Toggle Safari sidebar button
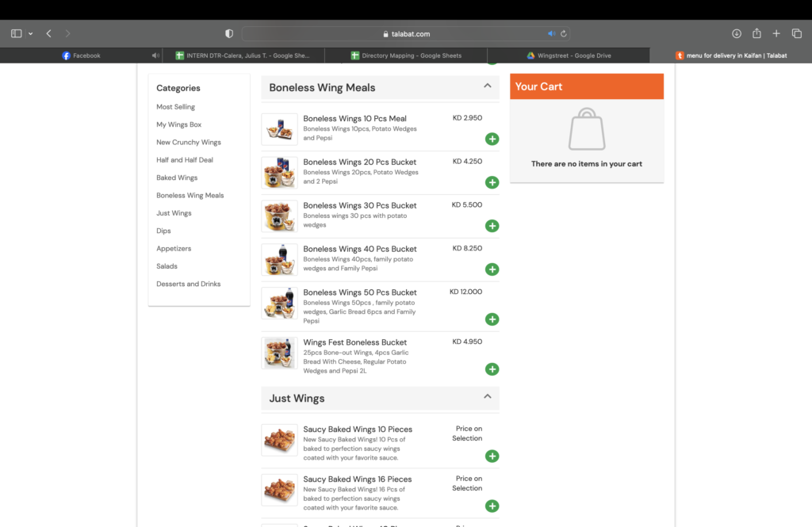This screenshot has width=812, height=527. pos(16,34)
